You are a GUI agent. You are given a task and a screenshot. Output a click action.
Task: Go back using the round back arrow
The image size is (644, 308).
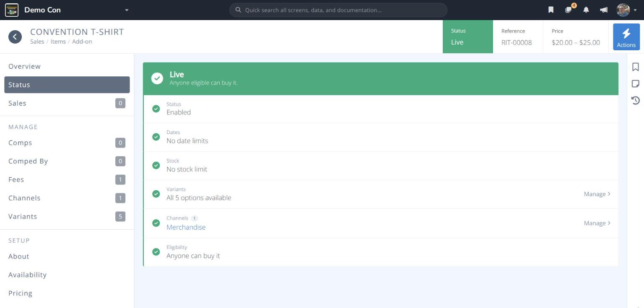pos(15,37)
